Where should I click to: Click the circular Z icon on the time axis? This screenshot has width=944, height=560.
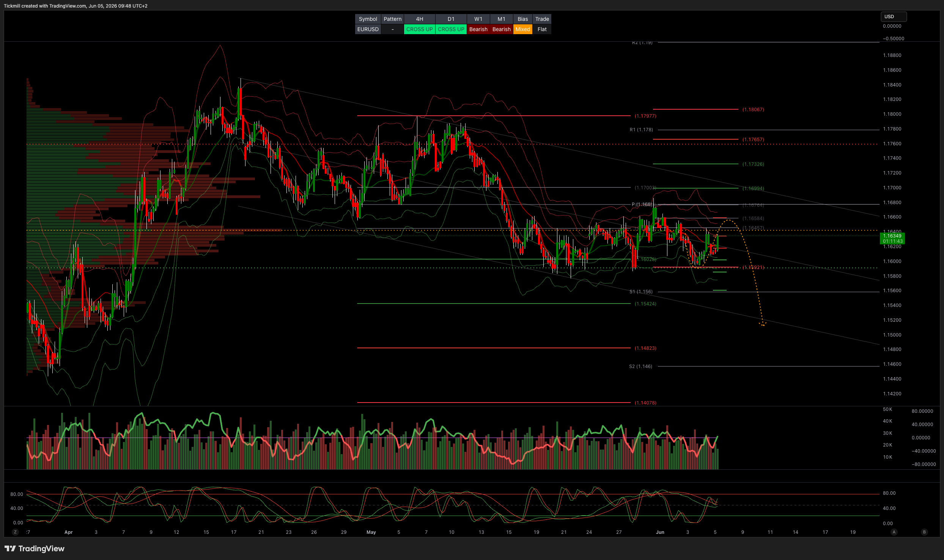(x=15, y=532)
